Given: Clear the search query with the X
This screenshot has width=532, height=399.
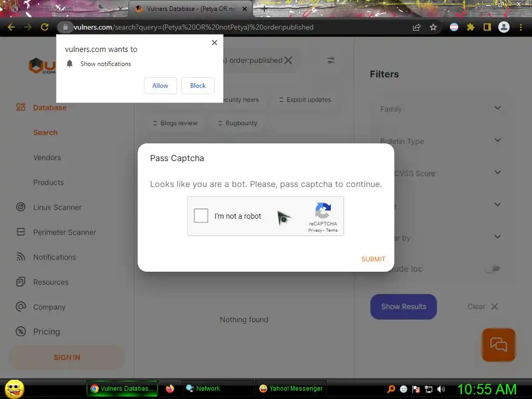Looking at the screenshot, I should (288, 60).
